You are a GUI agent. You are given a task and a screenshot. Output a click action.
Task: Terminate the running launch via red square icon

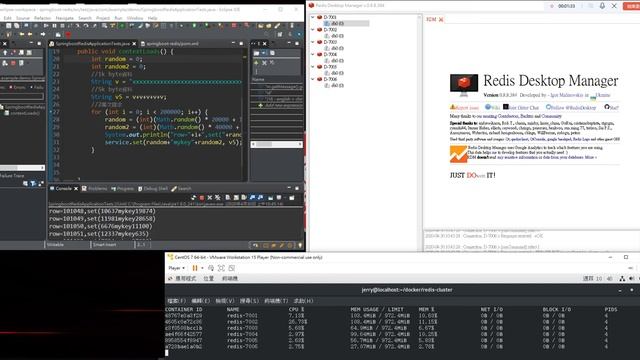pos(202,198)
